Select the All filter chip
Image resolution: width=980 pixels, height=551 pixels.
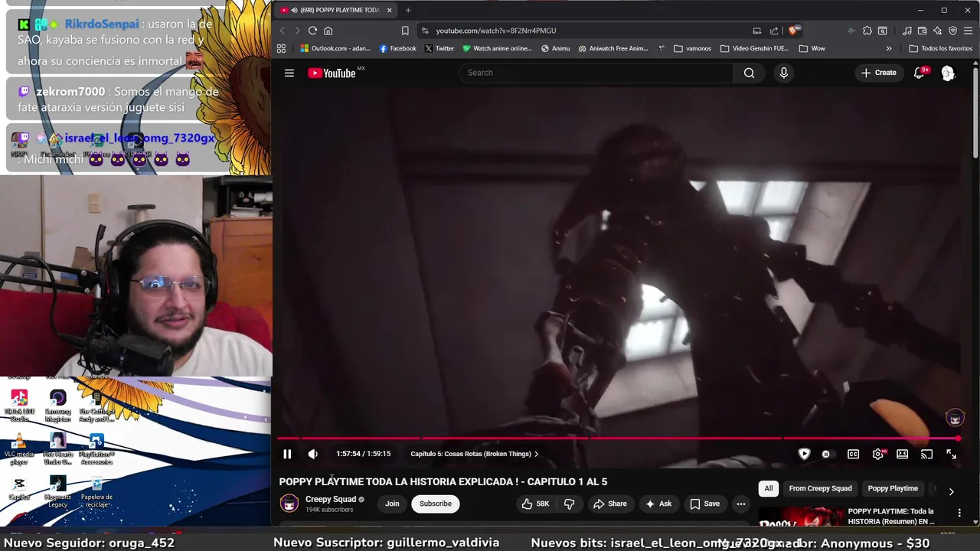pos(769,488)
